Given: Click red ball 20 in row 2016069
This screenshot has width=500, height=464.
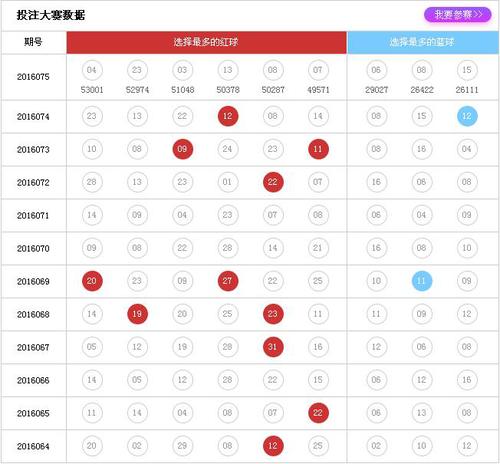Looking at the screenshot, I should pos(92,281).
